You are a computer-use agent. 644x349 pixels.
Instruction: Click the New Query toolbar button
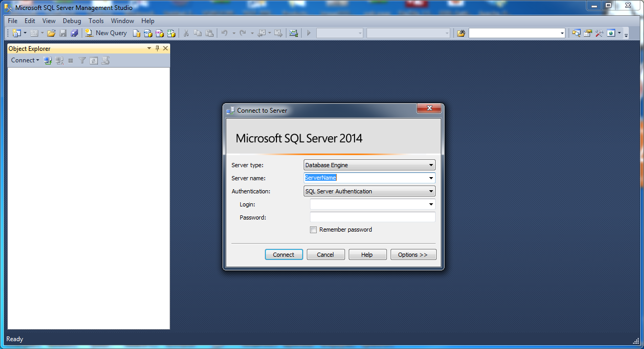click(106, 33)
